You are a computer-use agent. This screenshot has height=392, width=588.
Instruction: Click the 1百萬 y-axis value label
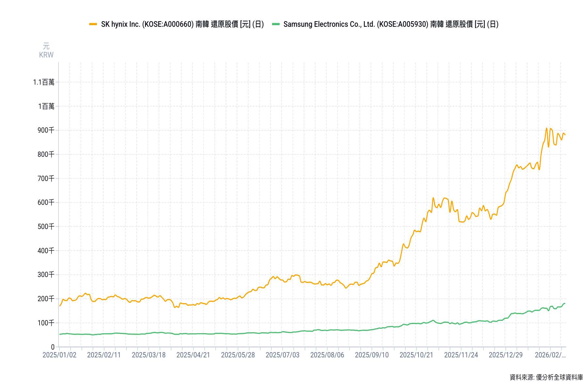click(46, 106)
